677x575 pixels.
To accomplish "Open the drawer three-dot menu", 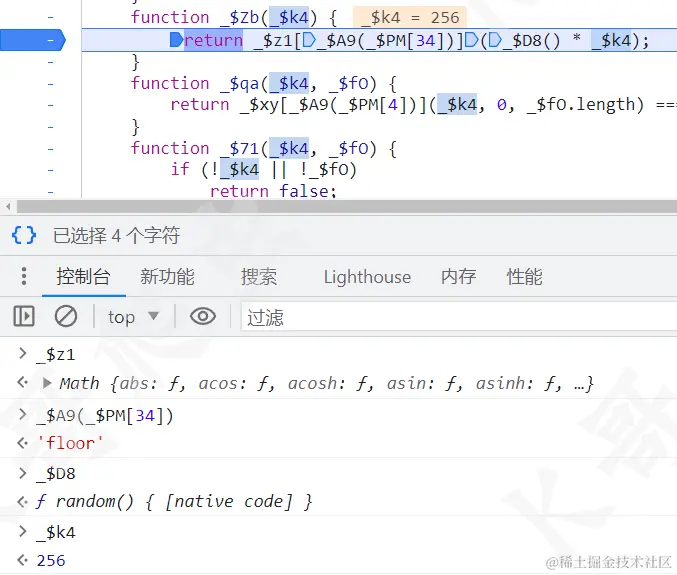I will pyautogui.click(x=24, y=276).
